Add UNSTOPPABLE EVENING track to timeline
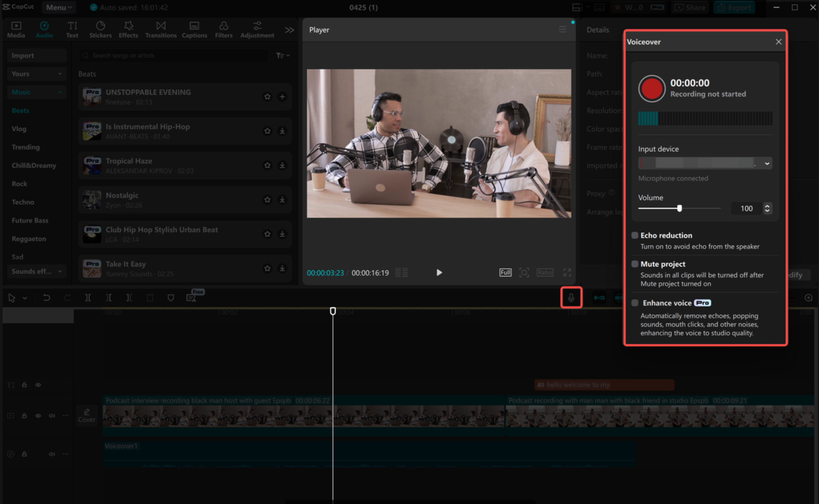Screen dimensions: 819x504 pyautogui.click(x=282, y=97)
